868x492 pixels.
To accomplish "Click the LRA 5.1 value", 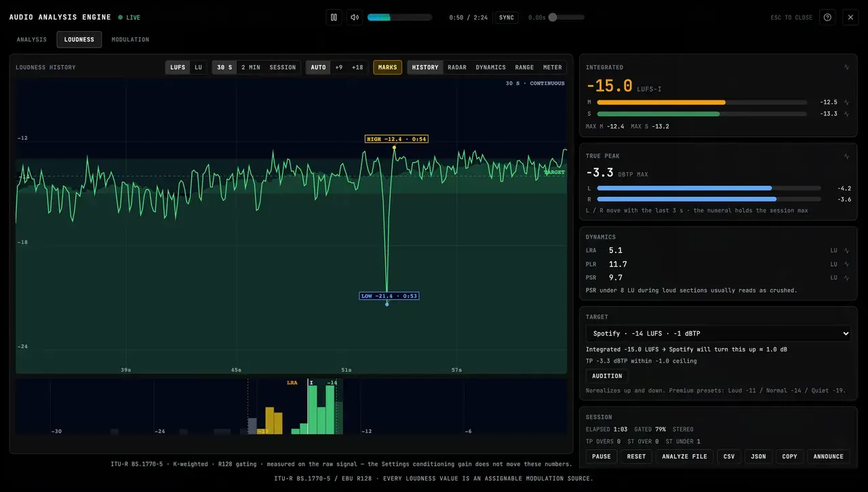I will (616, 250).
